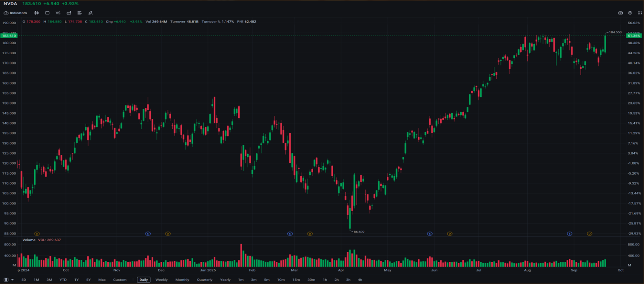Click the earnings E marker in late August

(x=570, y=234)
